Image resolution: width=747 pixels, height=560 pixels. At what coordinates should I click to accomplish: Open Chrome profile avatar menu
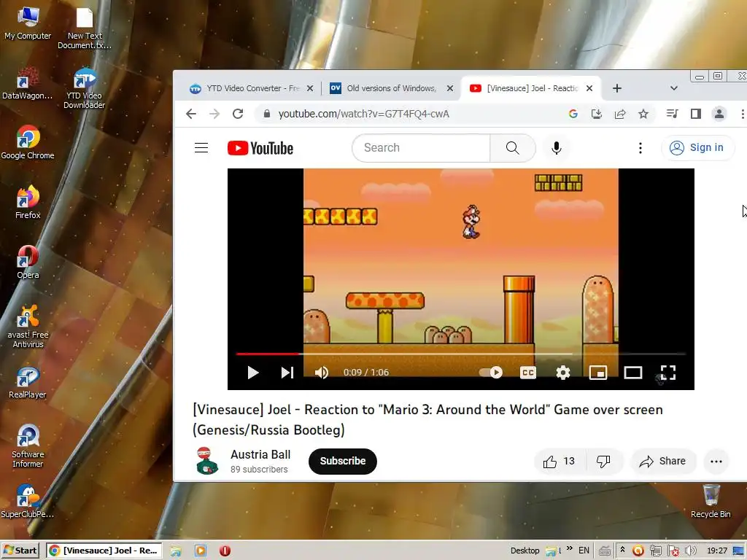719,114
